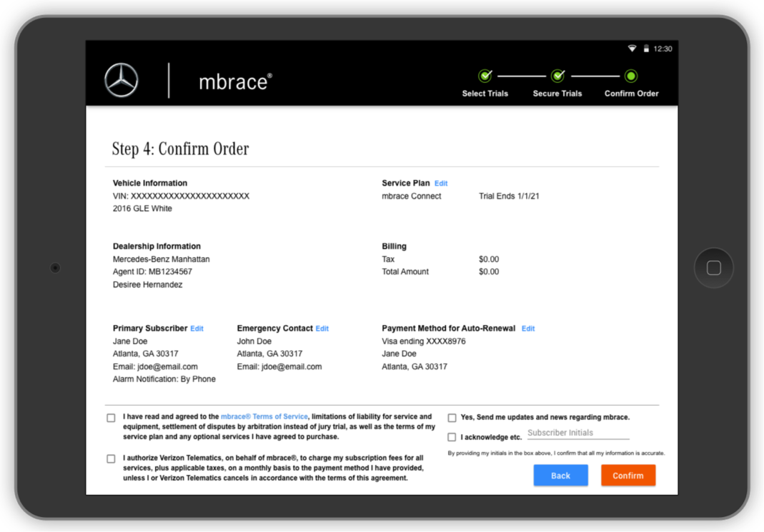The height and width of the screenshot is (532, 764).
Task: Click the Mercedes-Benz star logo
Action: pos(121,80)
